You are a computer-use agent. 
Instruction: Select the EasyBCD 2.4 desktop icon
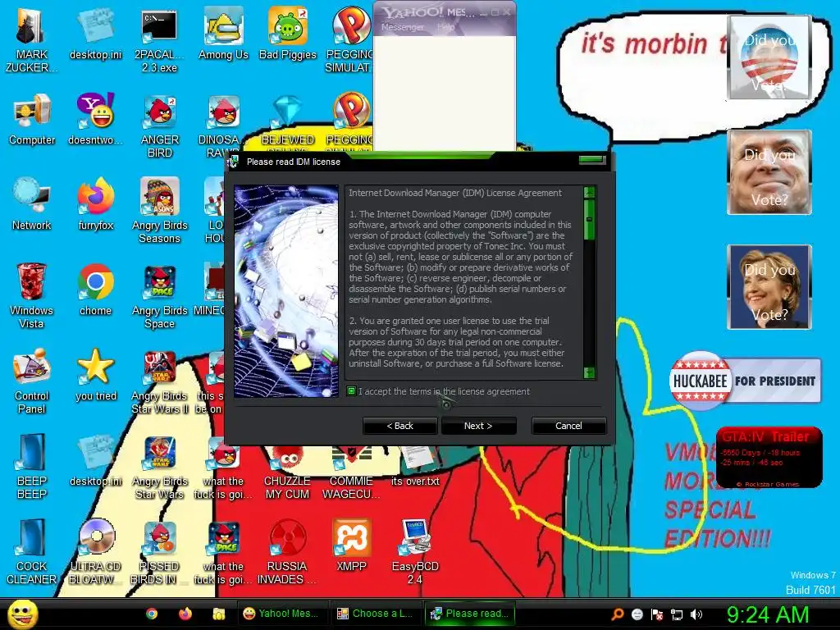click(415, 552)
